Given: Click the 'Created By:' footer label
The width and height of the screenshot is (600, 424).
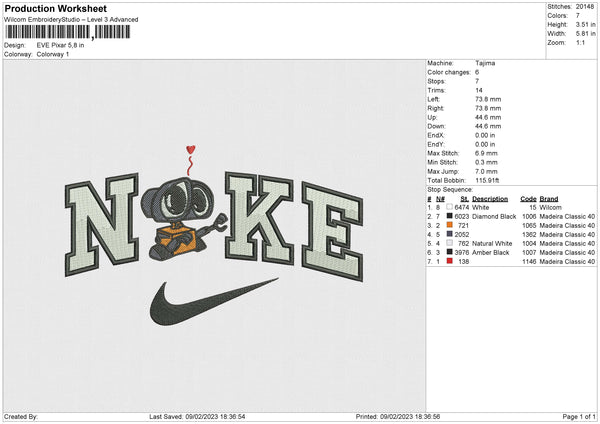Looking at the screenshot, I should coord(21,416).
